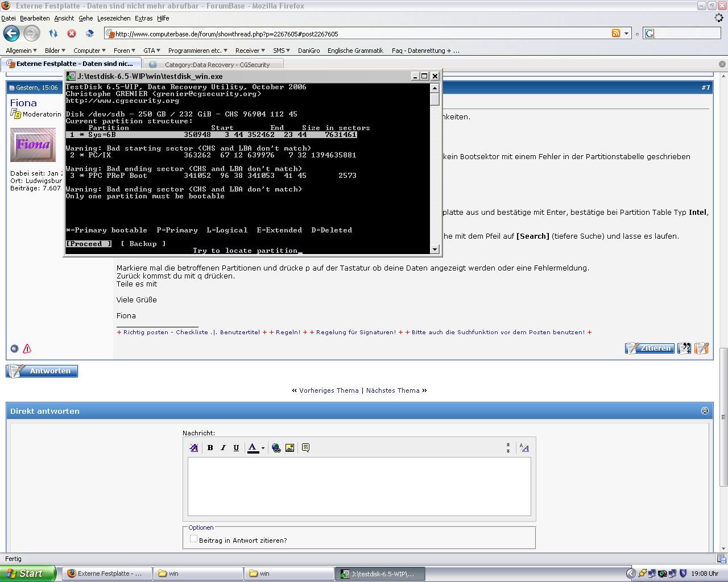
Task: Expand the Foren bookmarks folder
Action: [124, 51]
